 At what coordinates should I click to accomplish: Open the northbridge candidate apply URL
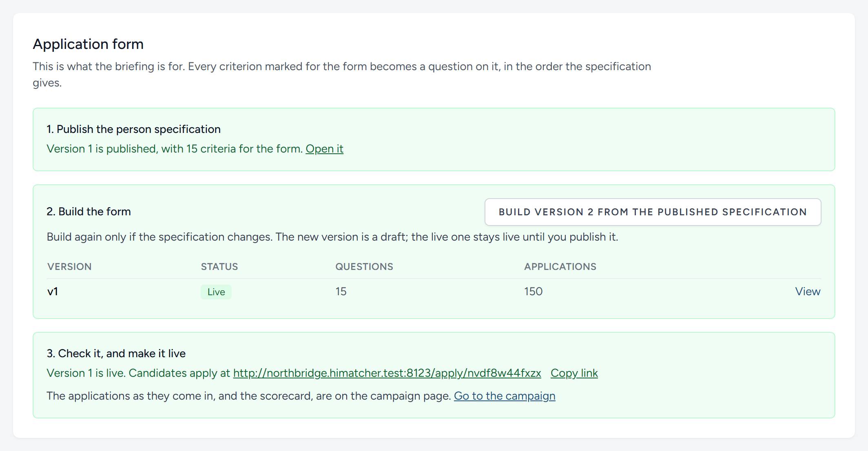coord(387,373)
